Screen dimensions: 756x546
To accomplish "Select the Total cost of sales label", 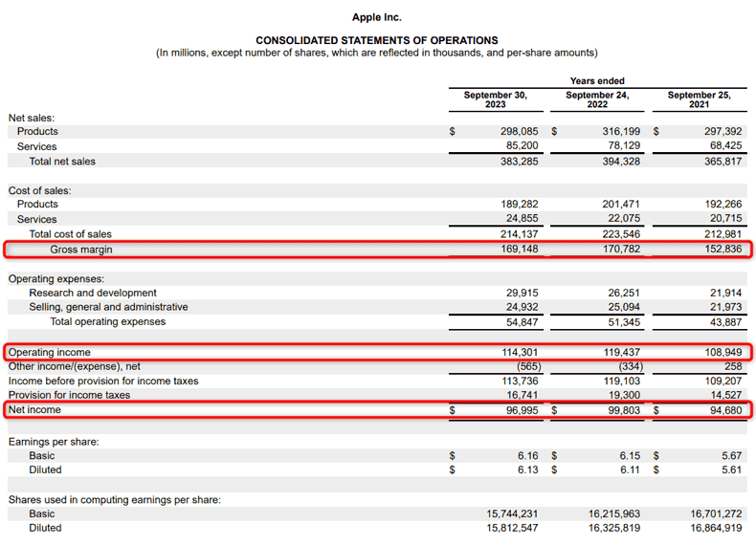I will pos(70,234).
